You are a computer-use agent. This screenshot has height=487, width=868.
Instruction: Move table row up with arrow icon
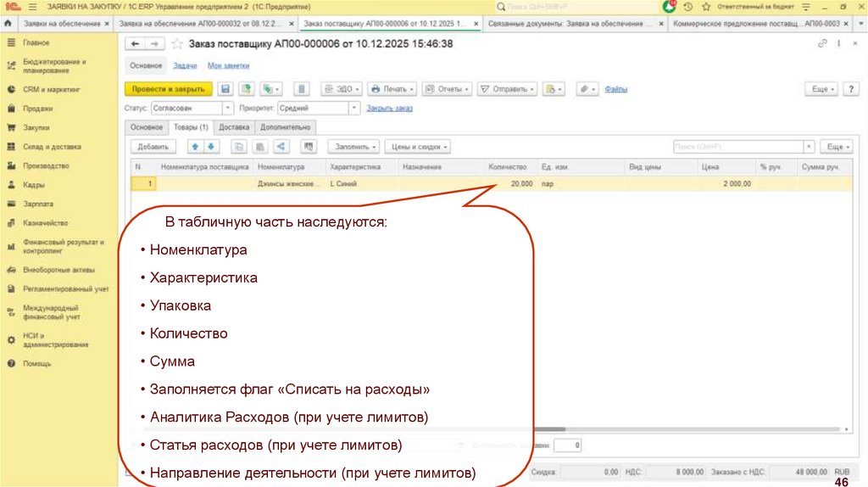[194, 147]
